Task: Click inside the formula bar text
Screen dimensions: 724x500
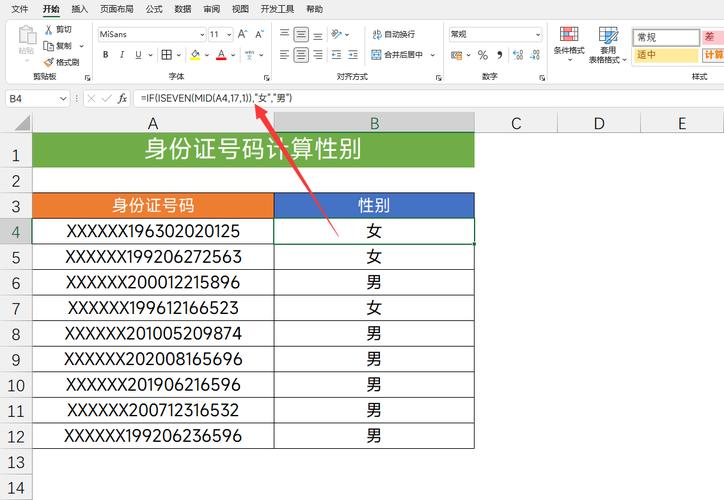Action: (216, 98)
